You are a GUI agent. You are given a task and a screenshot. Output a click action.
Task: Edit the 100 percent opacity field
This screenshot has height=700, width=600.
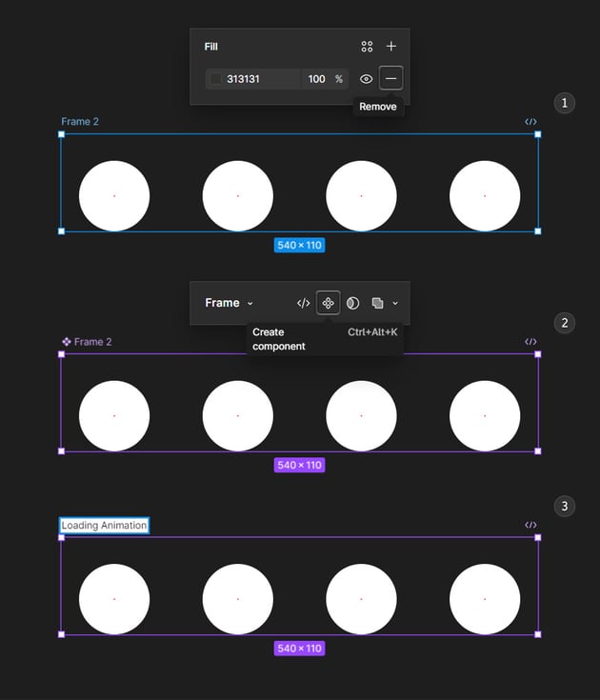[325, 79]
